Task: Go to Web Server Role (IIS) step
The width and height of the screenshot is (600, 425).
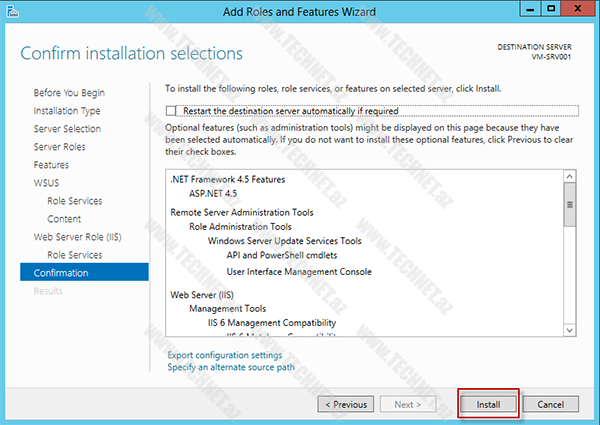Action: (77, 237)
